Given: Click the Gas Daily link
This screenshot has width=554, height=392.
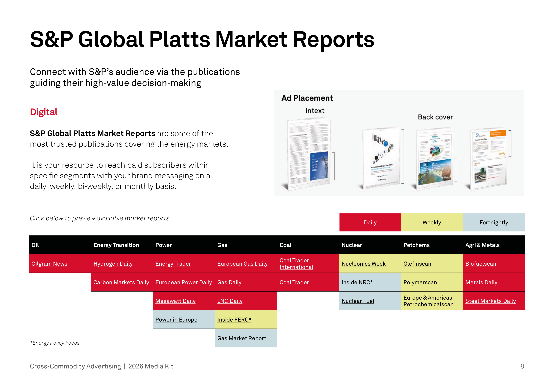Looking at the screenshot, I should tap(229, 282).
